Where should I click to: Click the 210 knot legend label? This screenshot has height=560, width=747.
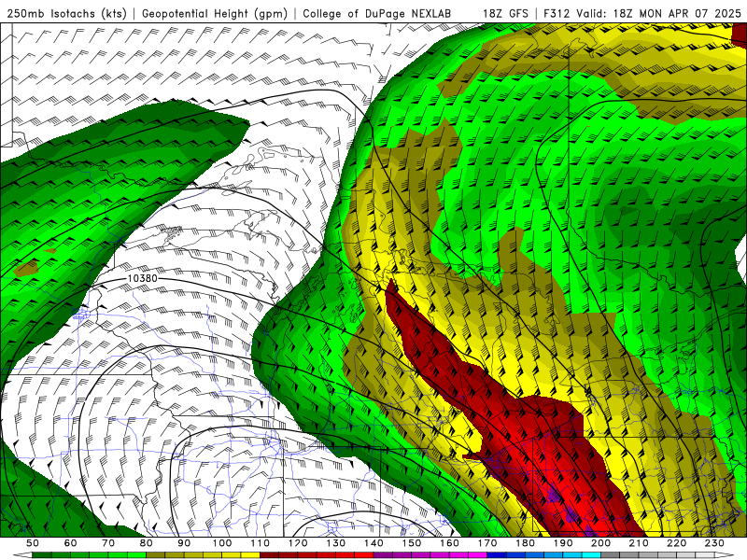pyautogui.click(x=639, y=543)
